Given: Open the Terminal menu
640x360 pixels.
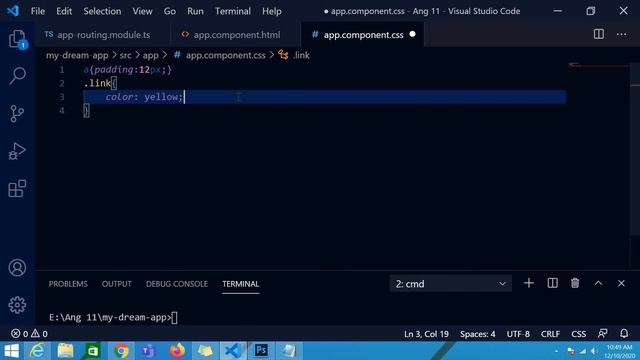Looking at the screenshot, I should 233,11.
